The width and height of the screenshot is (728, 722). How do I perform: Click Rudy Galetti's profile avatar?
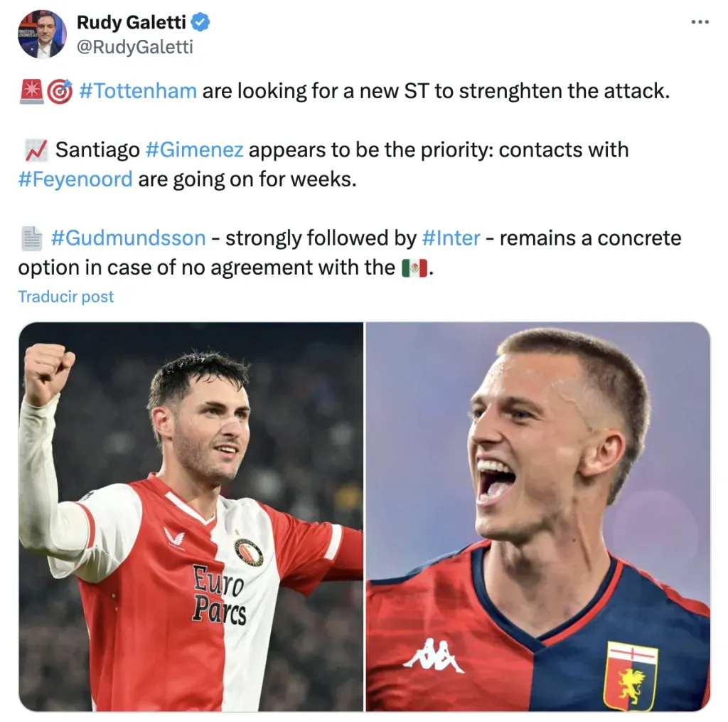click(x=42, y=34)
